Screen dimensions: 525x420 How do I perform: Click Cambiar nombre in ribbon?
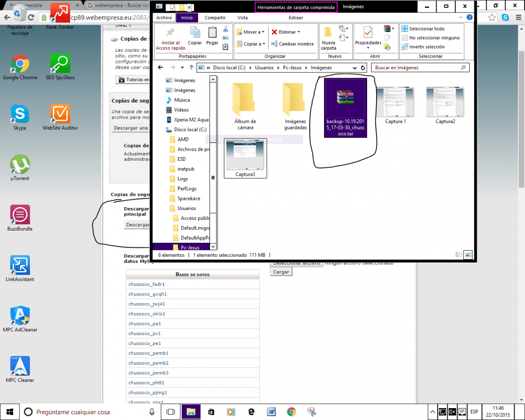[x=292, y=44]
